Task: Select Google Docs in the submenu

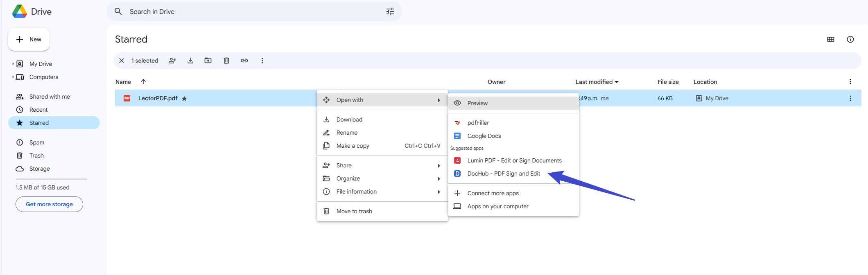Action: pyautogui.click(x=484, y=136)
